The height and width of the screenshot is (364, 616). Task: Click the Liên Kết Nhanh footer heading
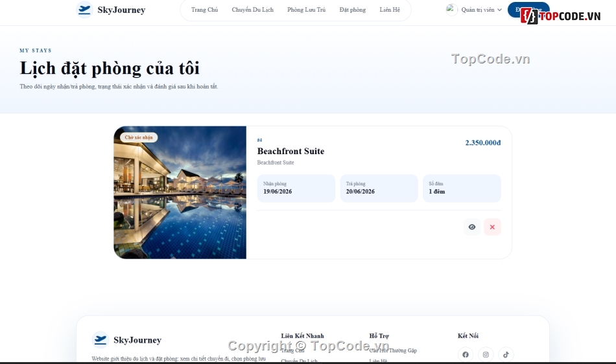point(303,336)
